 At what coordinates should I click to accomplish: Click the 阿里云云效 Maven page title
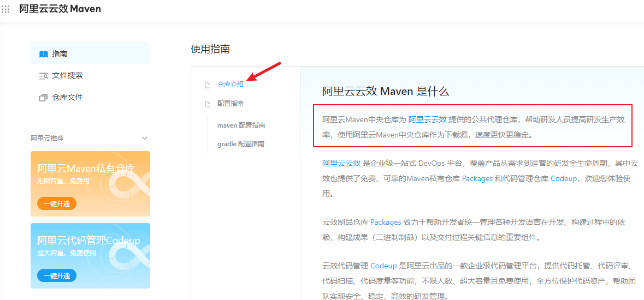pyautogui.click(x=60, y=9)
